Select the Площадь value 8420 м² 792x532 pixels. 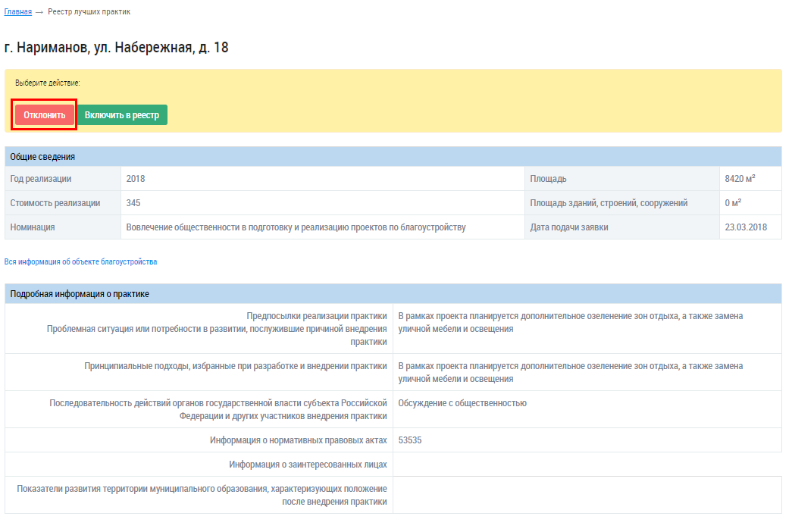click(740, 179)
